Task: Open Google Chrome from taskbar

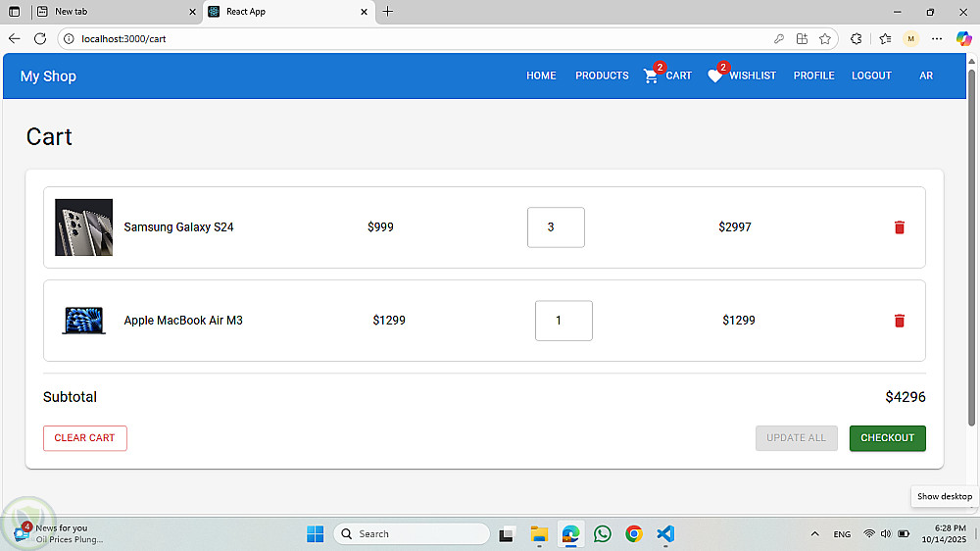Action: [x=634, y=534]
